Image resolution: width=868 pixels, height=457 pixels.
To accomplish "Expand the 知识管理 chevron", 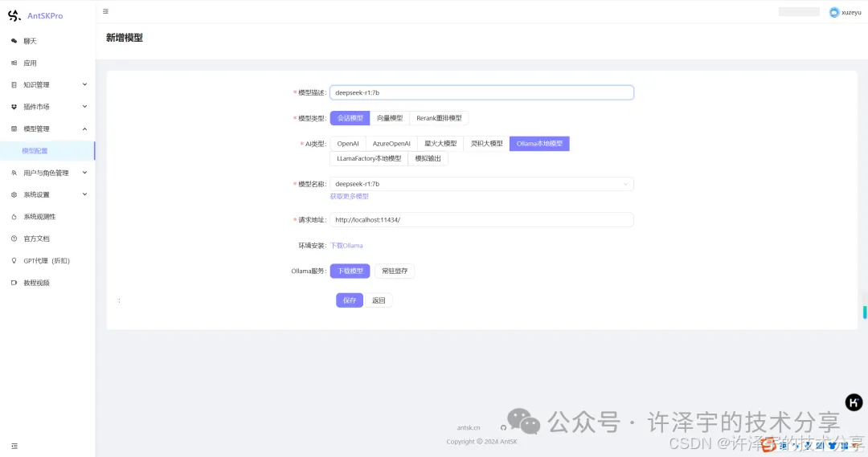I will click(x=84, y=84).
